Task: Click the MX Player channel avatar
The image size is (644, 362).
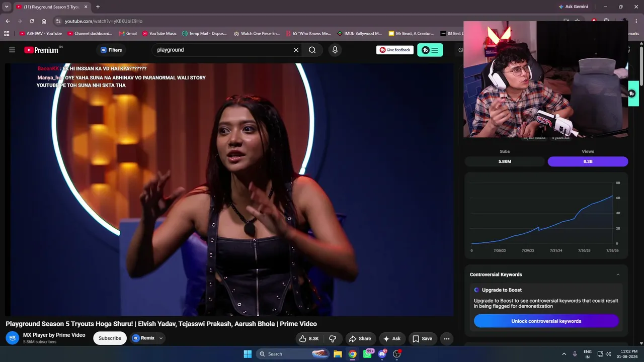Action: click(13, 338)
